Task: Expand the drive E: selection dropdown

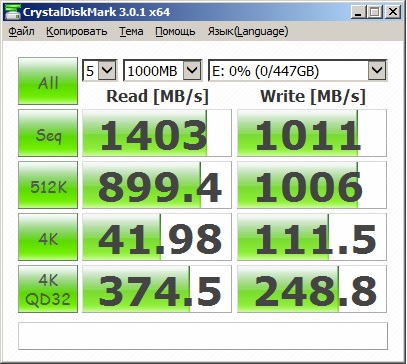Action: tap(377, 70)
